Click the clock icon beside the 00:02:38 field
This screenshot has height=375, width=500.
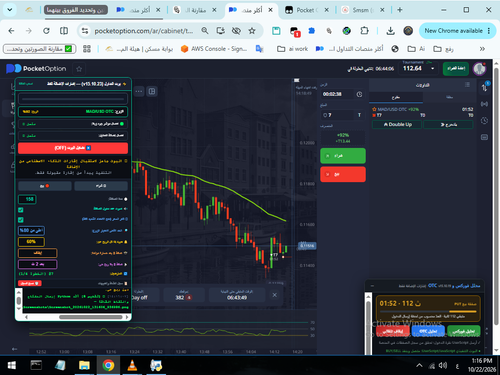[x=359, y=94]
